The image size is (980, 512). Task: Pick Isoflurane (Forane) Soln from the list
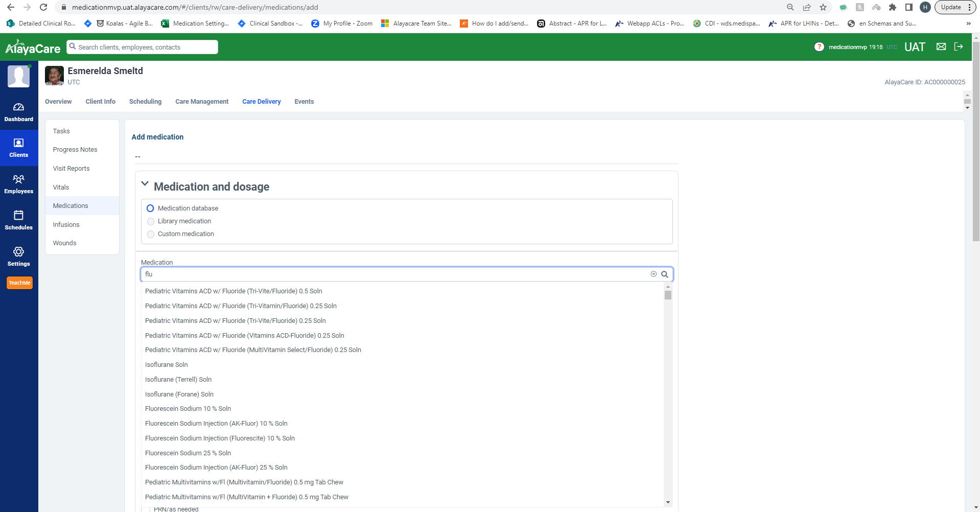179,394
